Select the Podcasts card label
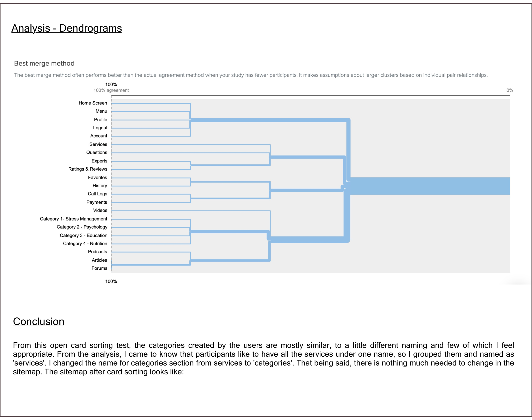The height and width of the screenshot is (420, 532). click(97, 252)
